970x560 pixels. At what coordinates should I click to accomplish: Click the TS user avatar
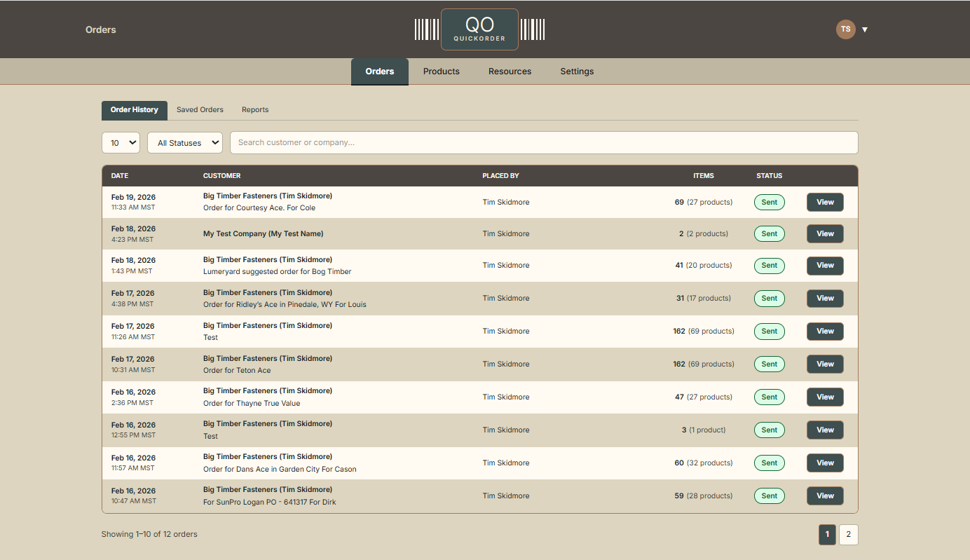845,29
